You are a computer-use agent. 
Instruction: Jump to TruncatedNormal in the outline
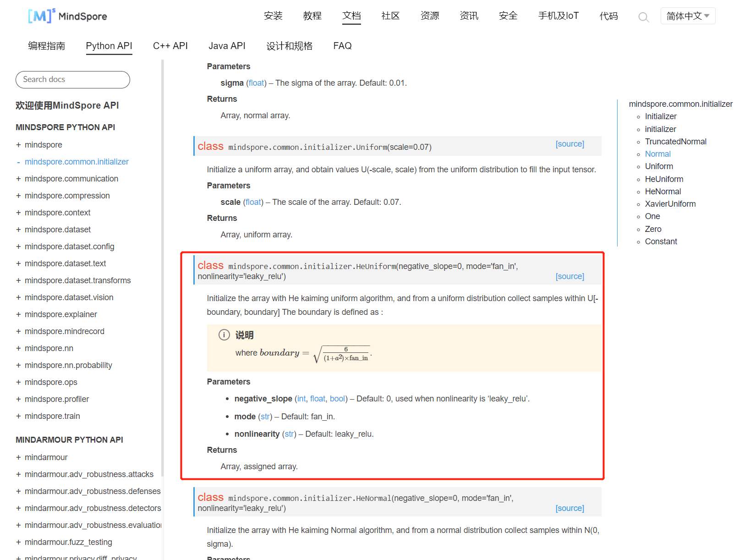pyautogui.click(x=676, y=142)
